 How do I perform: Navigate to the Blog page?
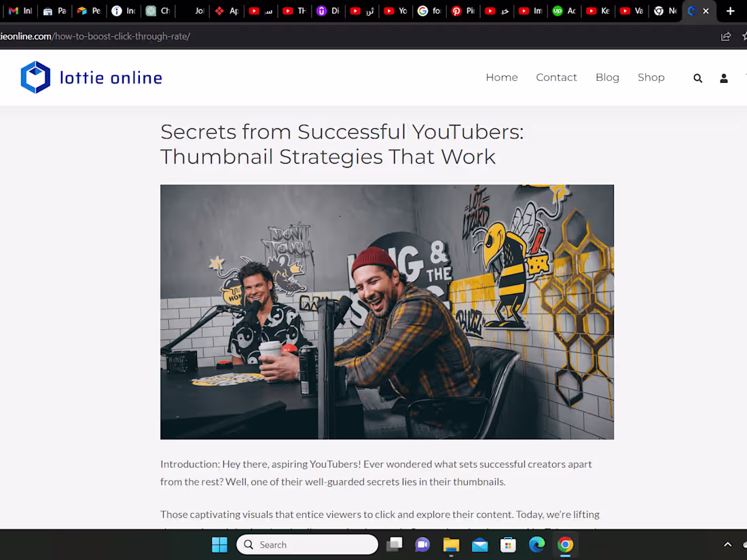[x=607, y=77]
